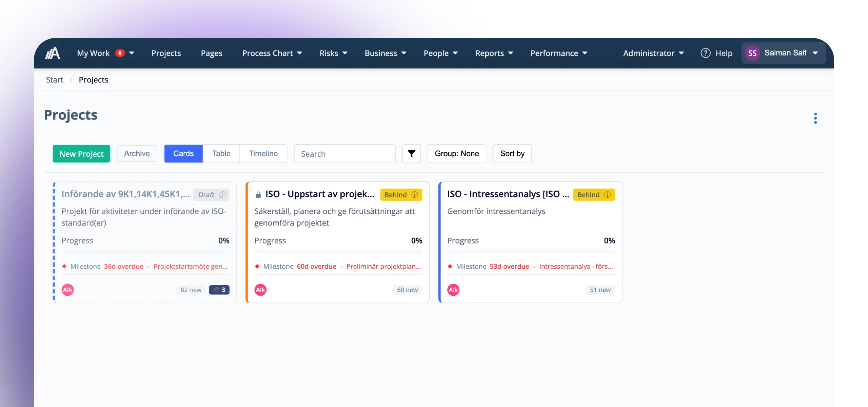Open the Administrator dropdown
This screenshot has width=868, height=407.
tap(653, 53)
